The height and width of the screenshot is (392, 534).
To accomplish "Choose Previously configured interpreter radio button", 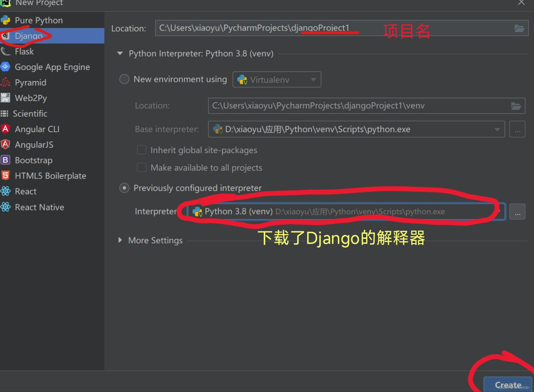I will click(x=124, y=188).
